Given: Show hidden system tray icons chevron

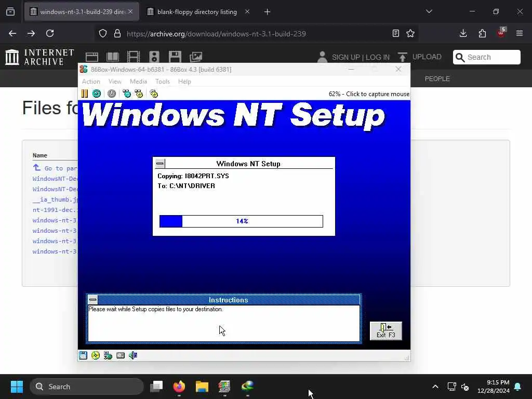Looking at the screenshot, I should coord(435,387).
